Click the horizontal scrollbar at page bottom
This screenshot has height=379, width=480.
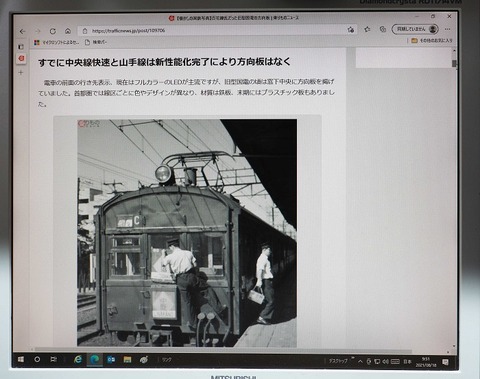point(223,350)
